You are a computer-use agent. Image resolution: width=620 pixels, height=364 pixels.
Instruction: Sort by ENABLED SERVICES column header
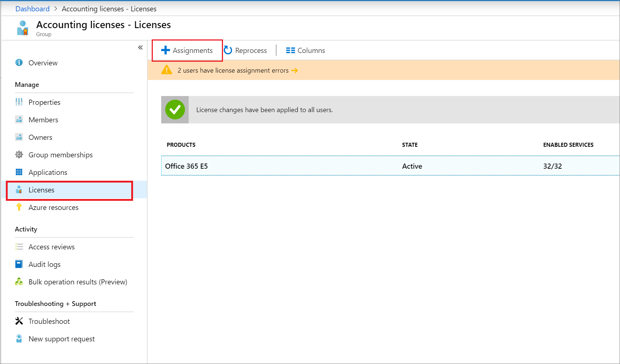pyautogui.click(x=568, y=145)
